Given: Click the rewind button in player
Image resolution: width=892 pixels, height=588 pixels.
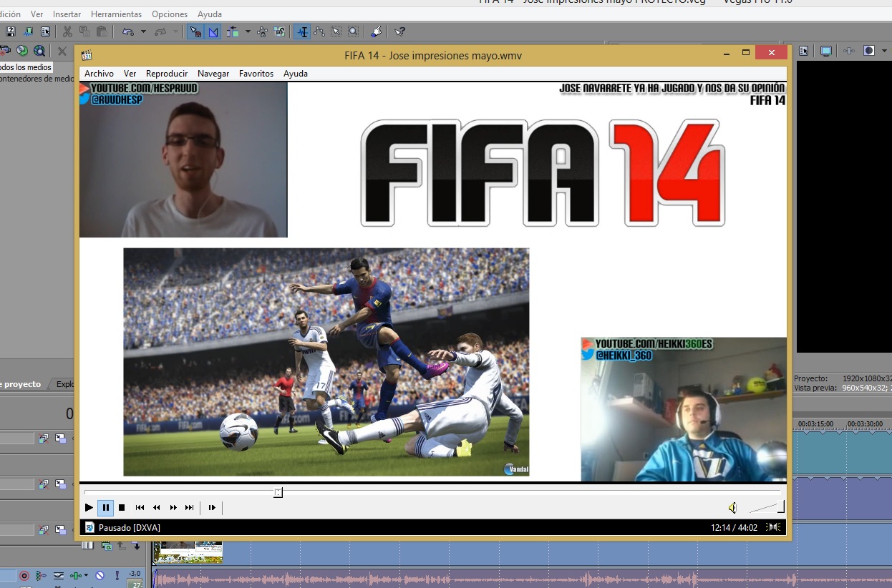Looking at the screenshot, I should tap(157, 508).
